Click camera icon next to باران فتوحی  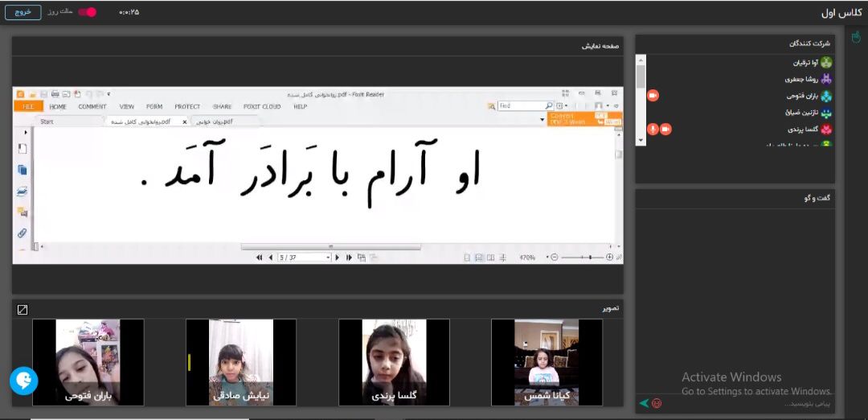coord(653,96)
